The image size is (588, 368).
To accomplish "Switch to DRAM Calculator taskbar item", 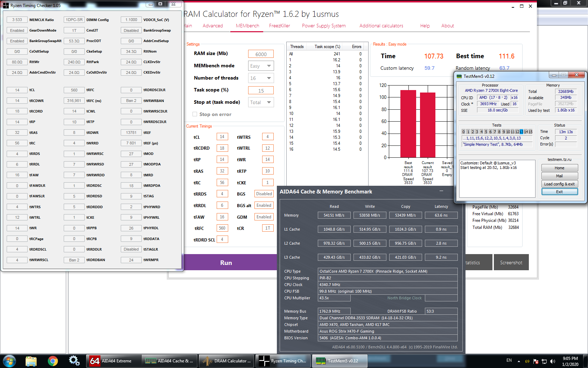I will [x=227, y=361].
